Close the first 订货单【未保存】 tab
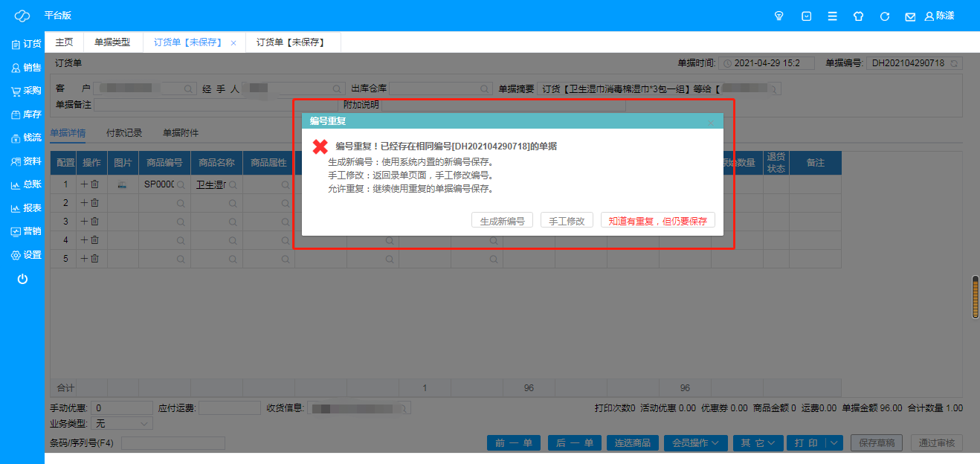Viewport: 980px width, 464px height. pos(233,43)
